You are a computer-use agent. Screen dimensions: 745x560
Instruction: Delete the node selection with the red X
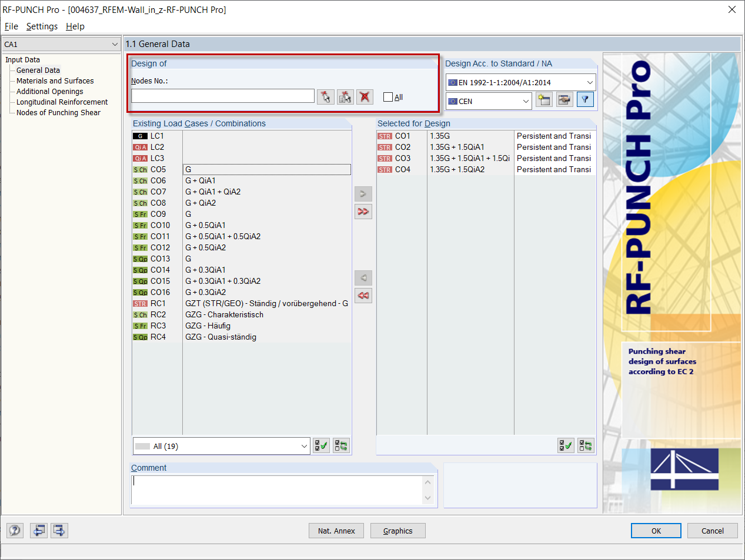pyautogui.click(x=365, y=97)
